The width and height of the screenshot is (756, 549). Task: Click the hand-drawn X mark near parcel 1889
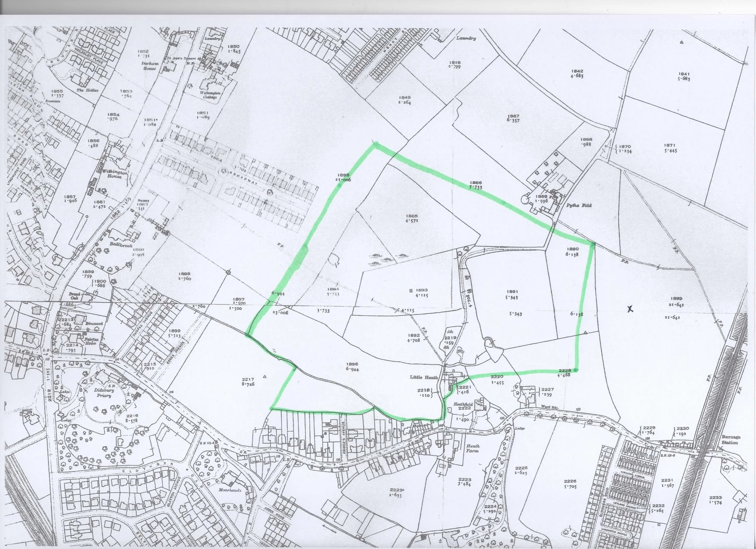[630, 309]
